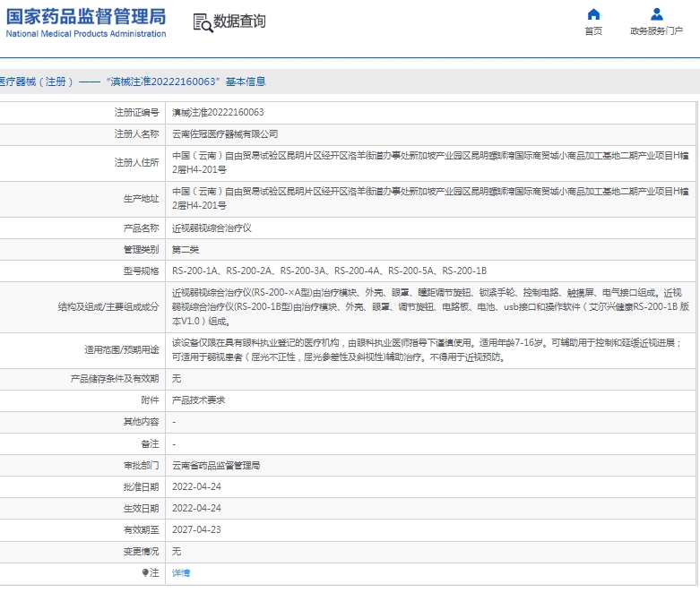Click product name 近视弱视综合治疗仪
Screen dimensions: 700x593
pyautogui.click(x=212, y=228)
